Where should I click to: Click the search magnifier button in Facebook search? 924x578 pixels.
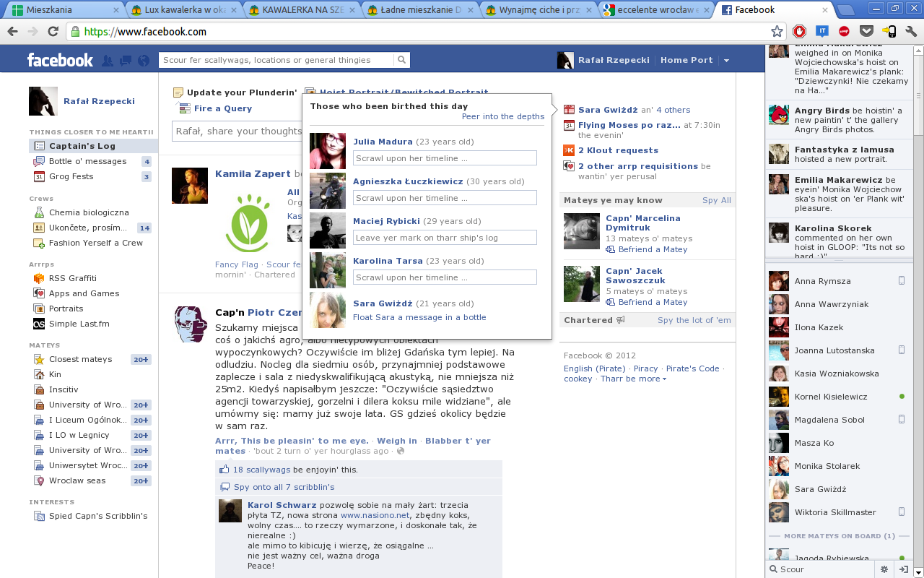(402, 60)
